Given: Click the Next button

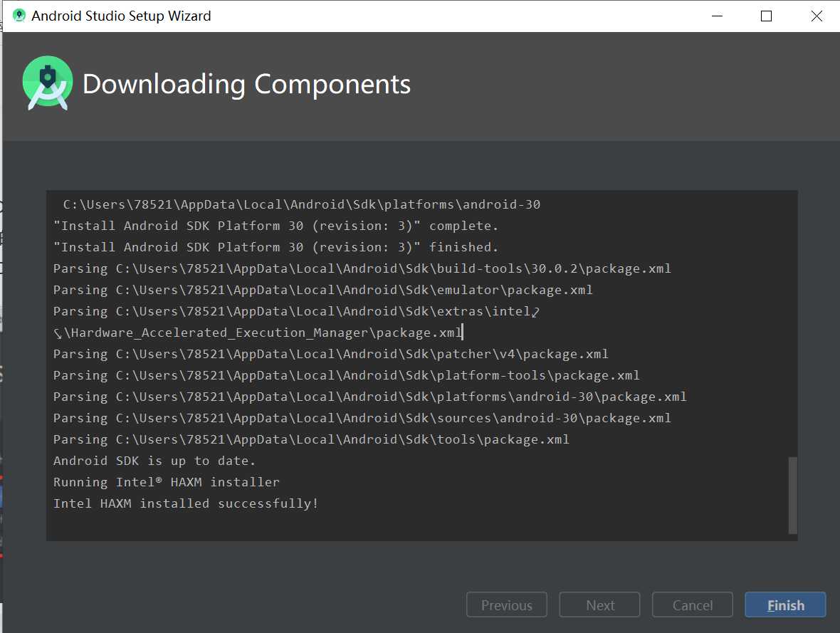Looking at the screenshot, I should (599, 605).
